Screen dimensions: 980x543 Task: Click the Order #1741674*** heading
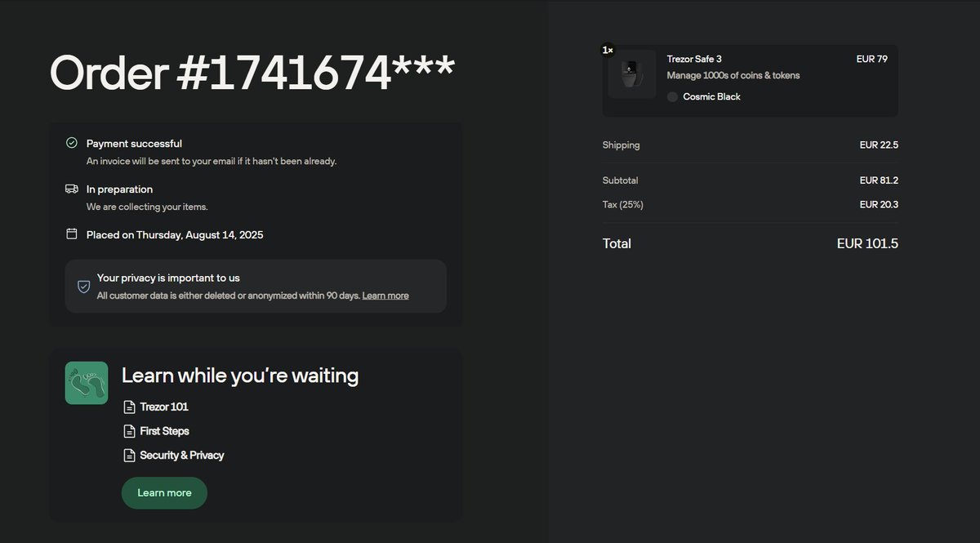pos(252,73)
